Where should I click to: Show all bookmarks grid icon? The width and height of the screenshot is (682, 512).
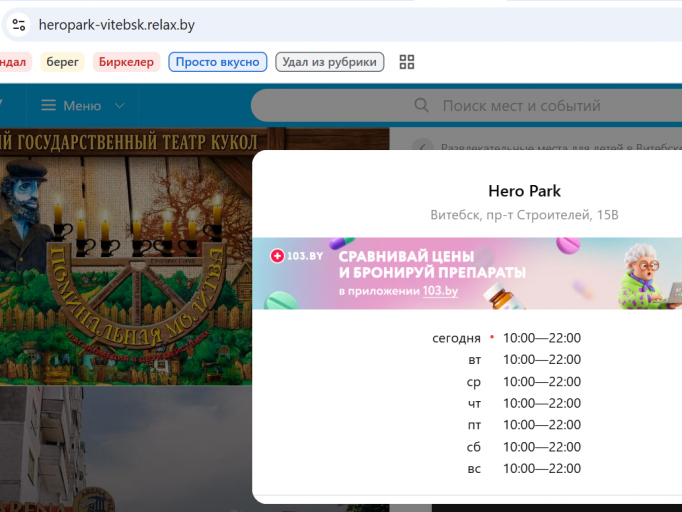point(407,62)
